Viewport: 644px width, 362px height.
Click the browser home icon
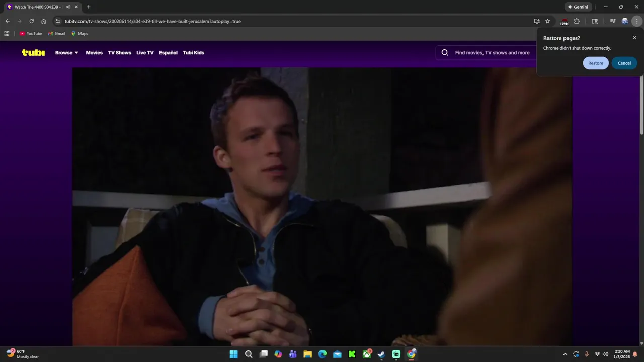click(x=44, y=21)
